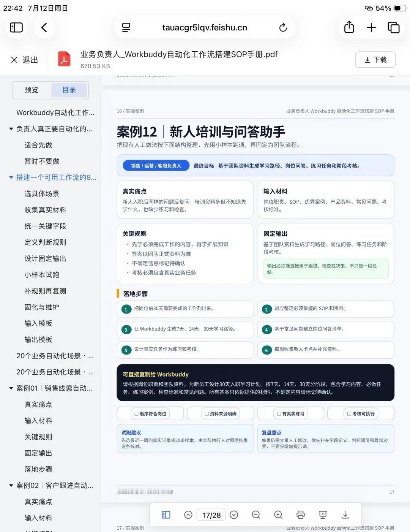
Task: Zoom in the PDF view
Action: tap(278, 515)
